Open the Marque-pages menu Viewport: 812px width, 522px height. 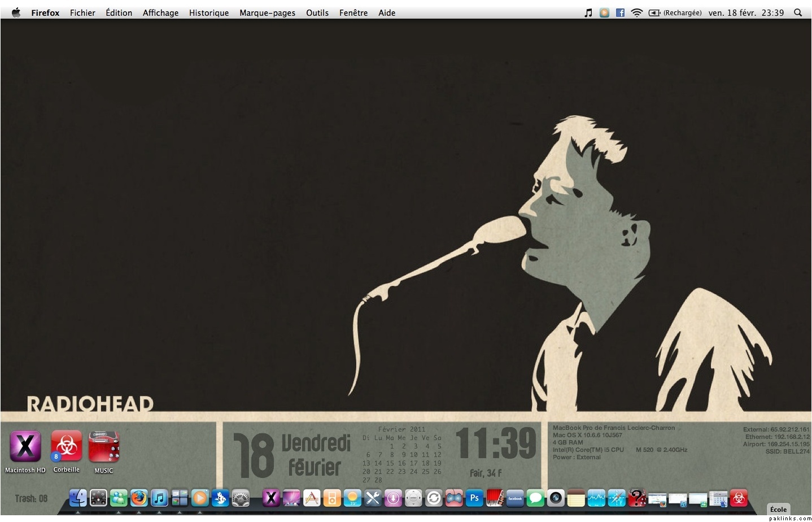267,12
